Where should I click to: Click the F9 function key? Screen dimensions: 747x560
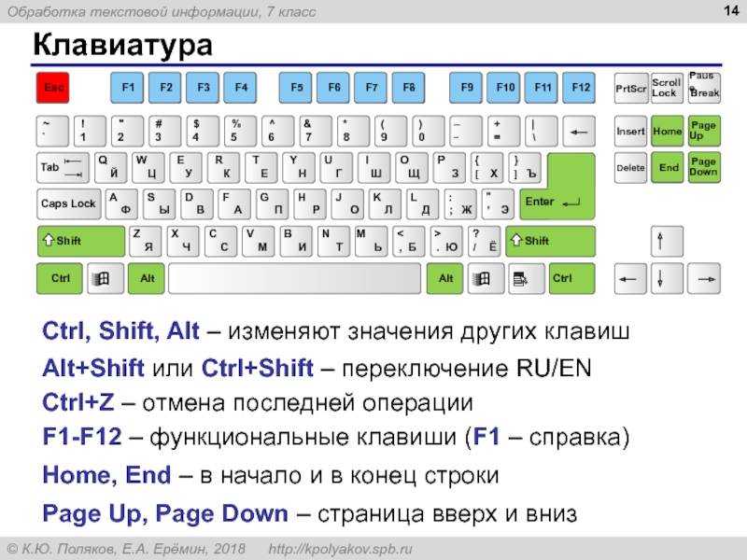point(466,88)
